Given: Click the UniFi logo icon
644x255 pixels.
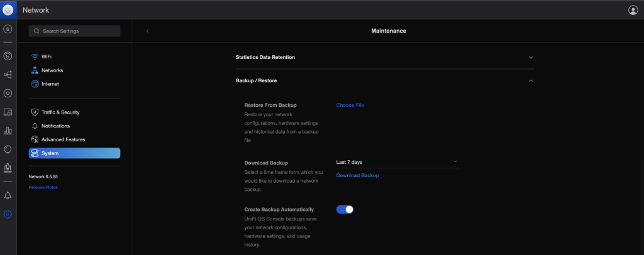Looking at the screenshot, I should (x=8, y=9).
